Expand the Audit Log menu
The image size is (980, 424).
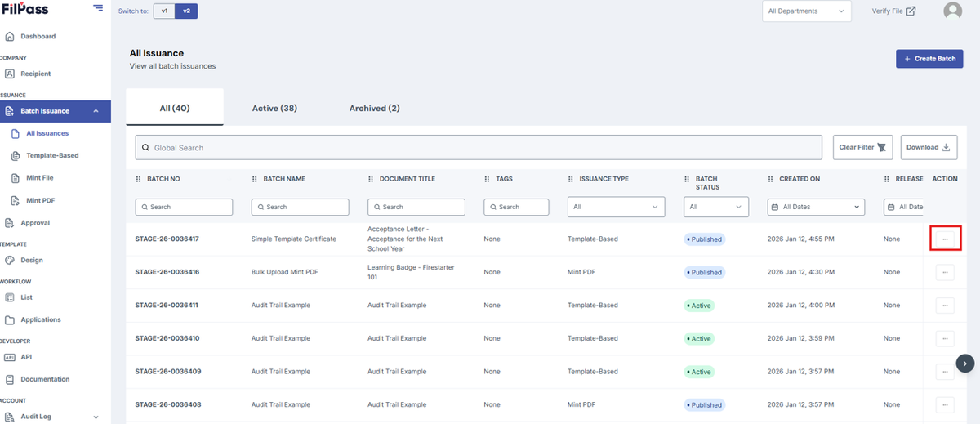click(x=51, y=417)
